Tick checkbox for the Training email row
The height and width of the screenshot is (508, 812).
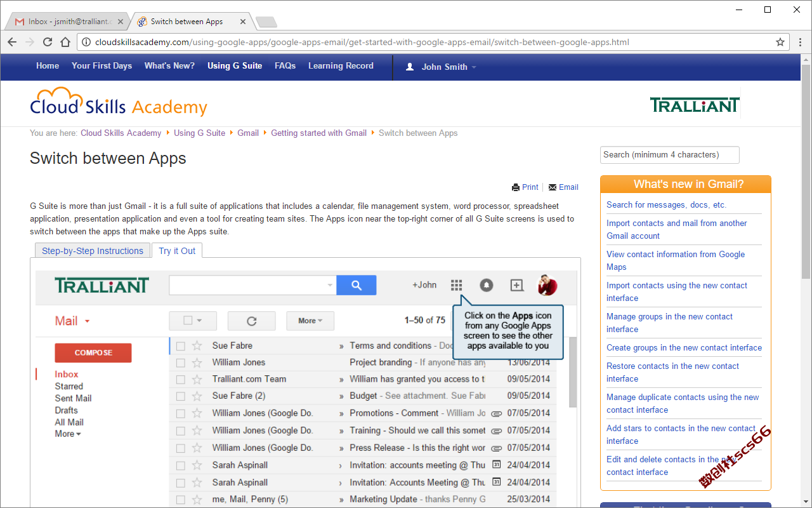(181, 431)
